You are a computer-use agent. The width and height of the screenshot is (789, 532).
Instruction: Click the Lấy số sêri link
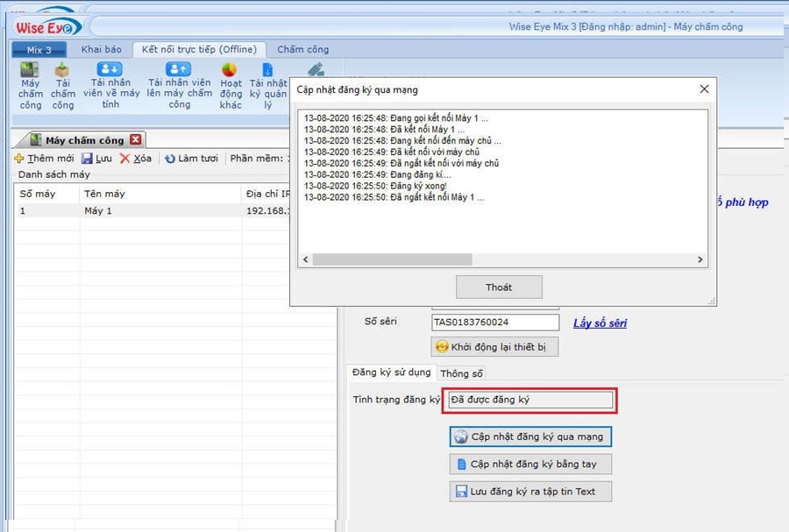coord(601,323)
